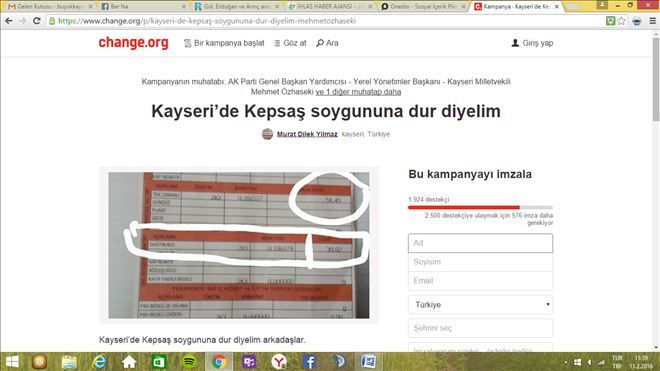The height and width of the screenshot is (371, 660).
Task: Open the Facebook icon in the taskbar
Action: pyautogui.click(x=309, y=362)
